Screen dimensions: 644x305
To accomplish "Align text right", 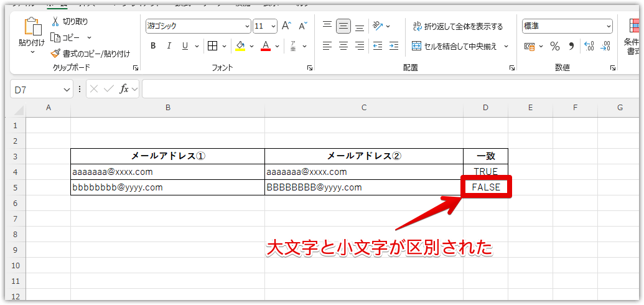I will point(360,46).
